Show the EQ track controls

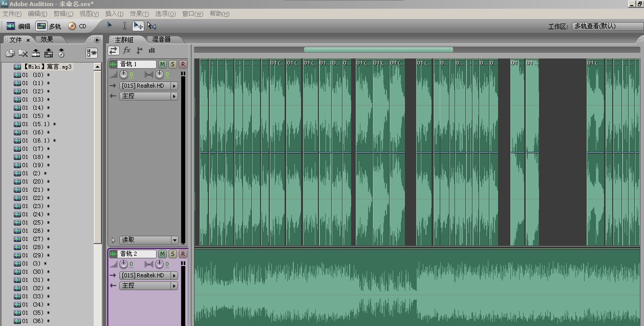(152, 50)
